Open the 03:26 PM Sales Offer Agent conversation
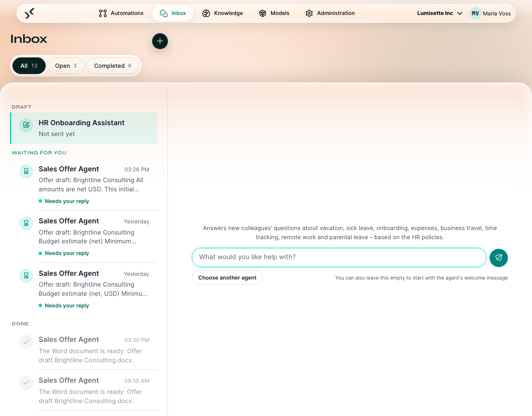 pyautogui.click(x=84, y=184)
